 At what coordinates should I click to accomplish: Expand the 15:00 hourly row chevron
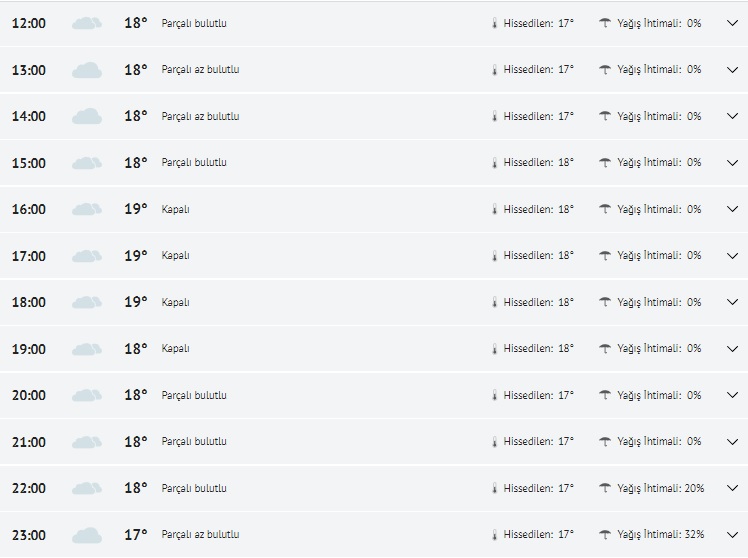[732, 163]
